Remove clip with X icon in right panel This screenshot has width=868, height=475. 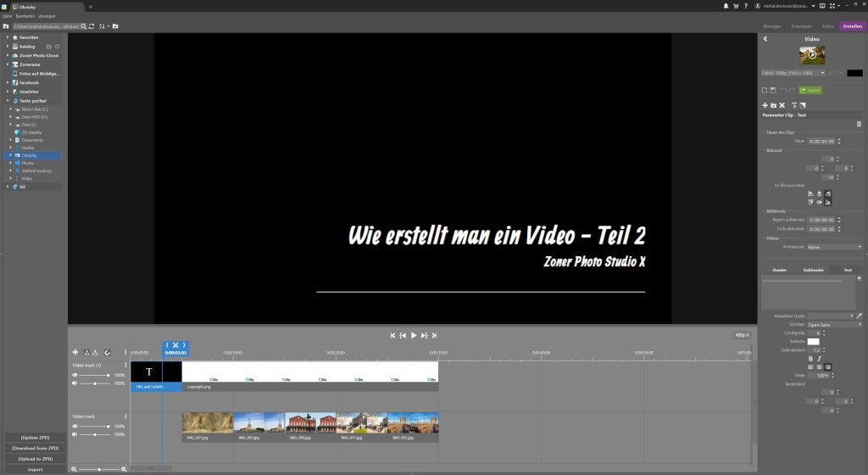point(782,105)
